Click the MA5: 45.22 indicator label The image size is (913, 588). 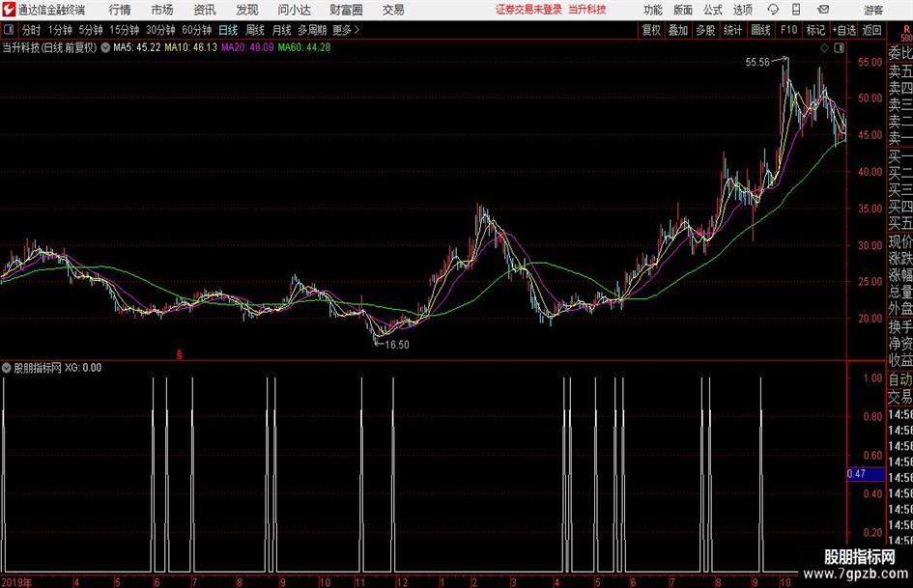pos(137,47)
